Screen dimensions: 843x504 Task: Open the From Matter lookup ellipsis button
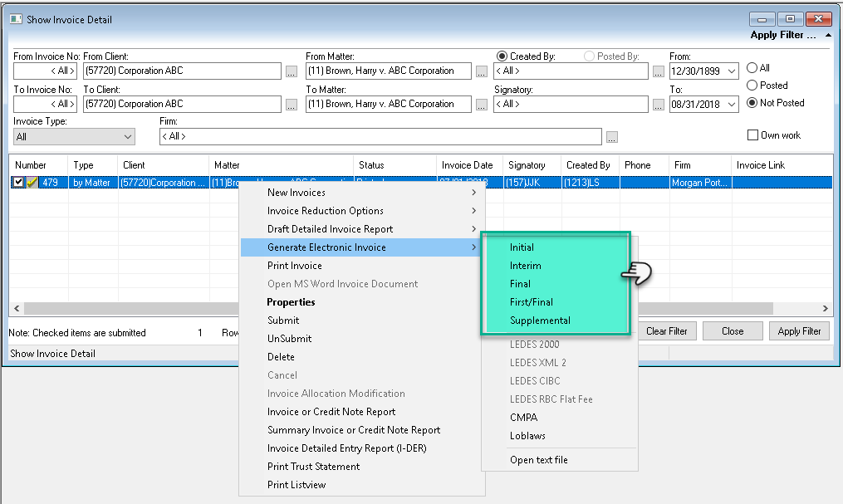pos(482,71)
